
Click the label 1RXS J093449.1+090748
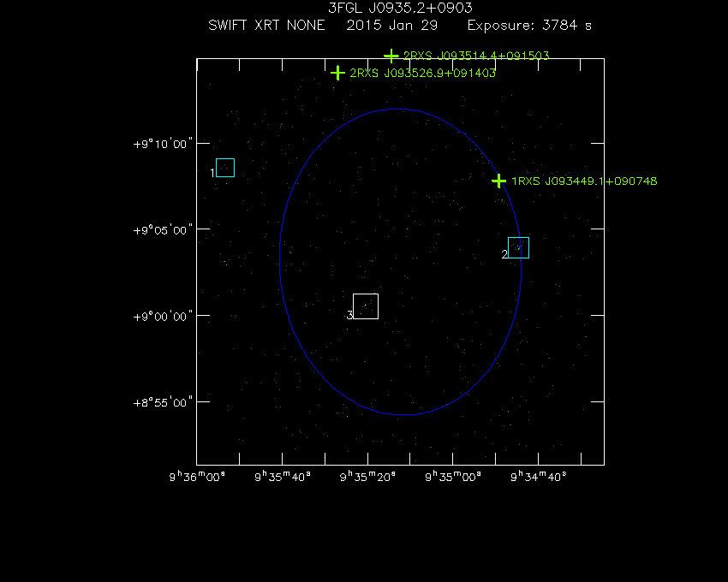pyautogui.click(x=584, y=181)
